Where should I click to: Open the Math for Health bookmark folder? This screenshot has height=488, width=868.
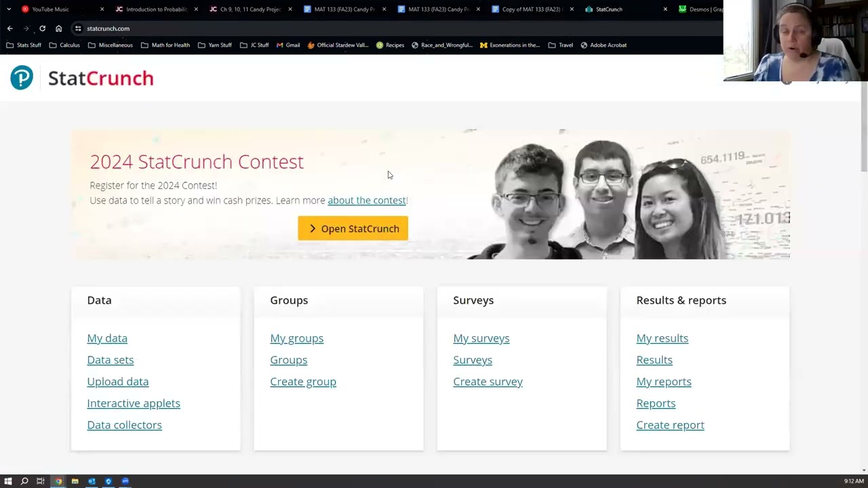165,45
